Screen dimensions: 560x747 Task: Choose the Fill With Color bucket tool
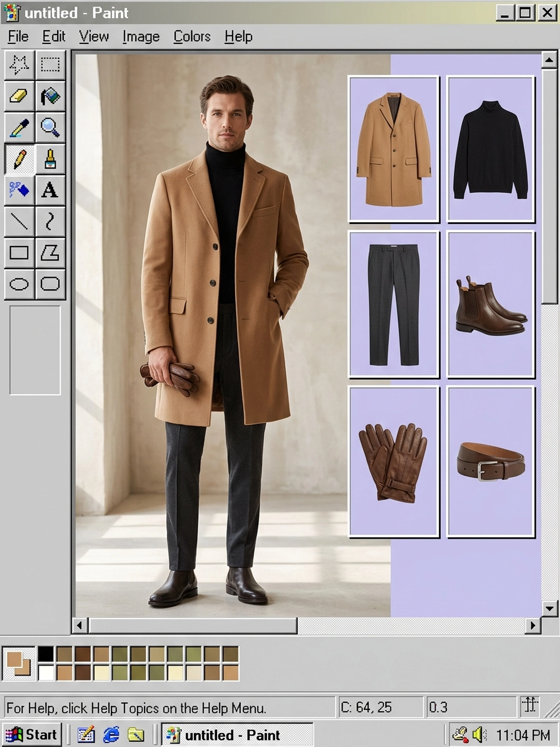pos(50,96)
